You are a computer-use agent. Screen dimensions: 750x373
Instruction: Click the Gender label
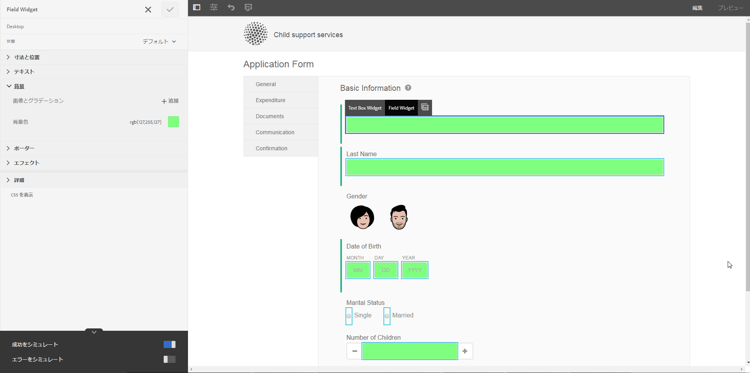357,196
